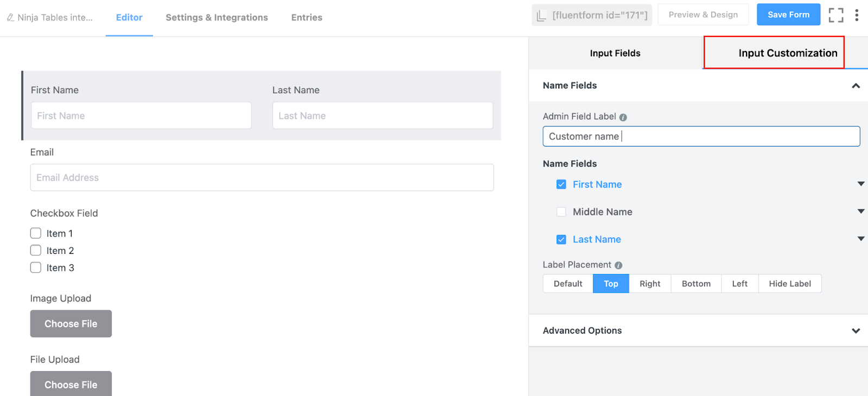Expand the Middle Name settings arrow
The height and width of the screenshot is (396, 868).
point(860,212)
